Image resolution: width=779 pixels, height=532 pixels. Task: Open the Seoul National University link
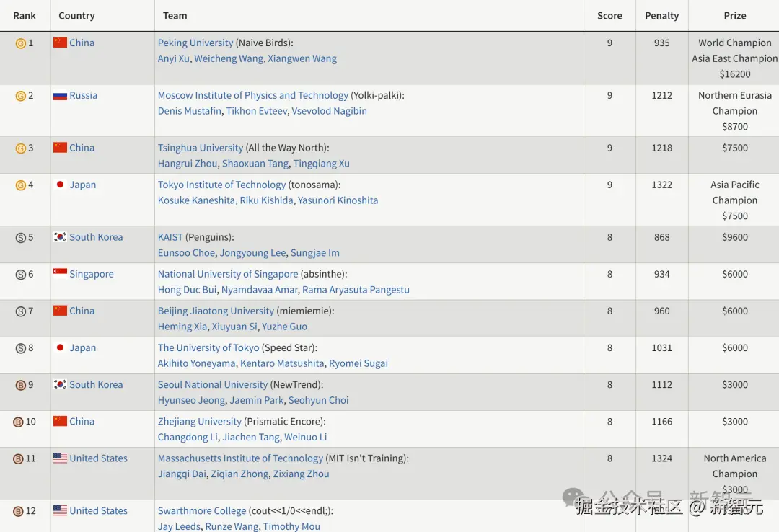click(213, 384)
